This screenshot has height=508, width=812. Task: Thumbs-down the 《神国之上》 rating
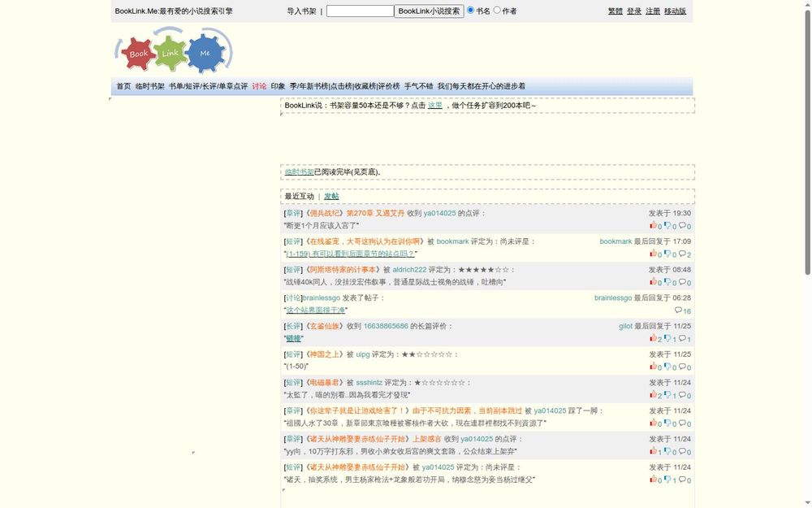point(667,367)
